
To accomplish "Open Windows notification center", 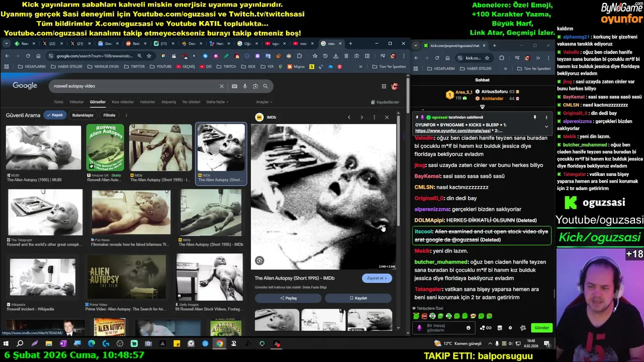I will point(547,343).
